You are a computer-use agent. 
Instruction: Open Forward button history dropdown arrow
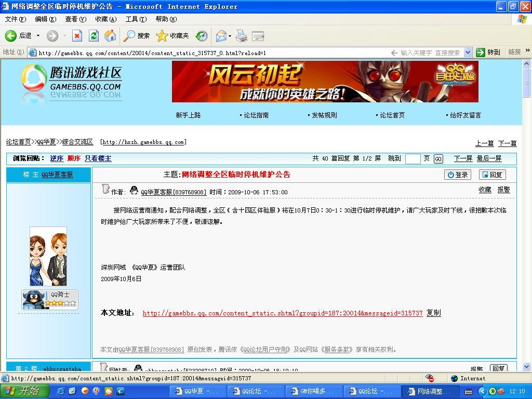click(x=64, y=36)
